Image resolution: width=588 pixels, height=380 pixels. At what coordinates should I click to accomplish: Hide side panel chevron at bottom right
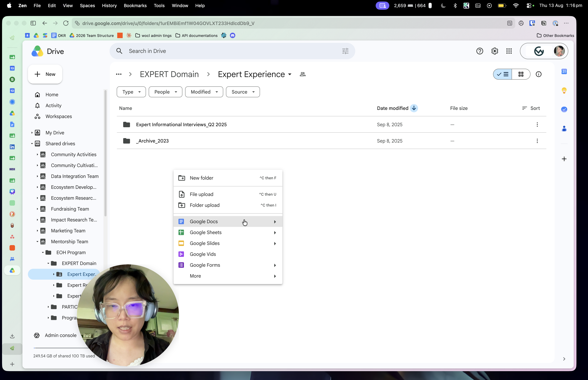pyautogui.click(x=564, y=359)
